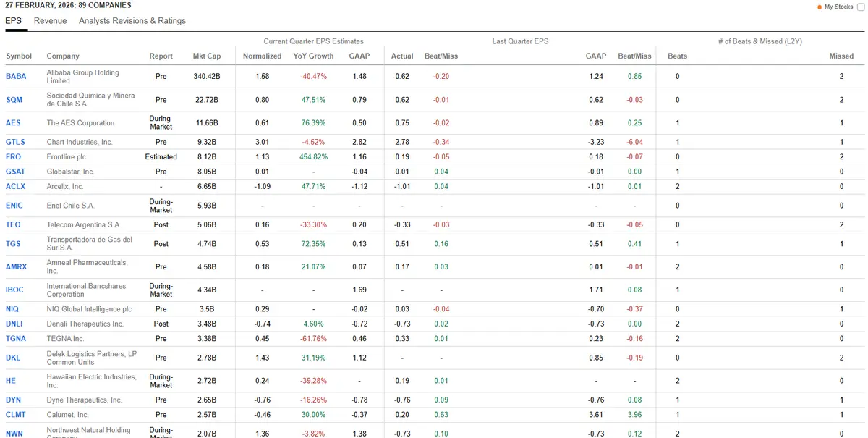
Task: Sort by the Company column header
Action: [63, 56]
